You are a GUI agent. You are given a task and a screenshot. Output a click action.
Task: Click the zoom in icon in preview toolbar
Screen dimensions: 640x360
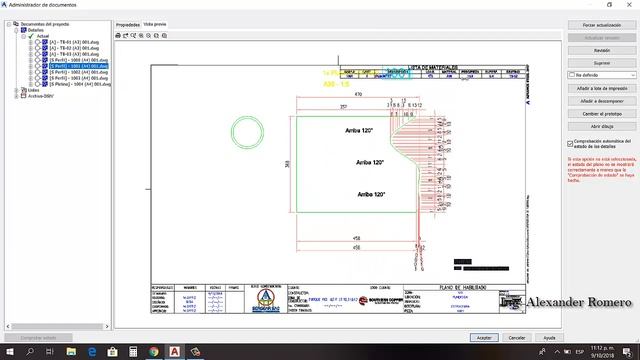click(141, 36)
